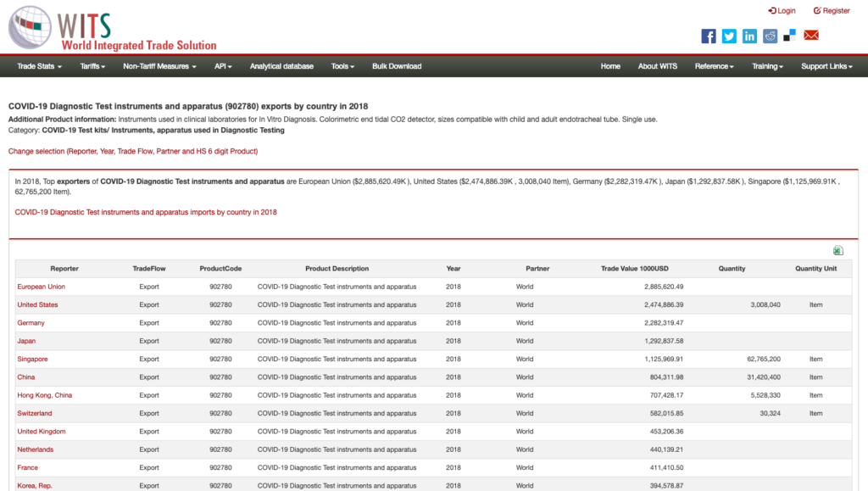Open United States reporter link
Image resolution: width=868 pixels, height=491 pixels.
(x=37, y=305)
